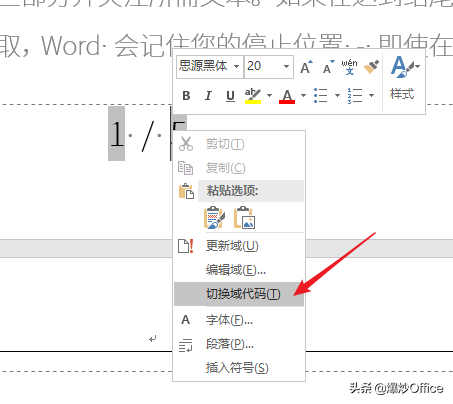Viewport: 453px width, 404px height.
Task: Apply red font color
Action: coord(287,96)
